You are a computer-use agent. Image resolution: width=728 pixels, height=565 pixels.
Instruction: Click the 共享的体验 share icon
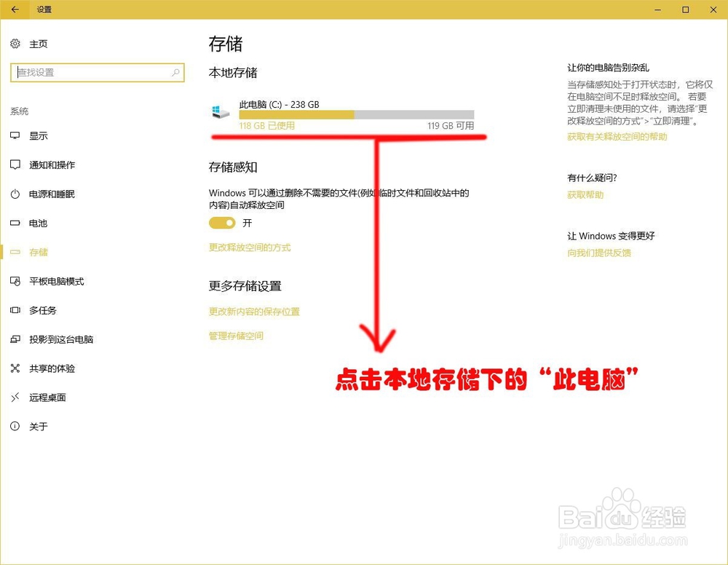point(15,368)
